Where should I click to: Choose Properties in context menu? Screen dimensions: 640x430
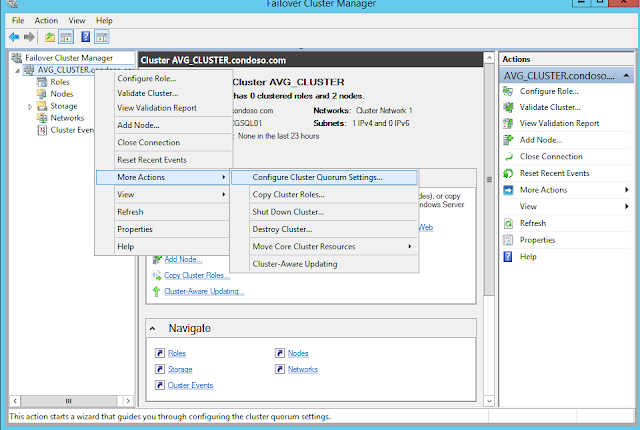[x=162, y=229]
